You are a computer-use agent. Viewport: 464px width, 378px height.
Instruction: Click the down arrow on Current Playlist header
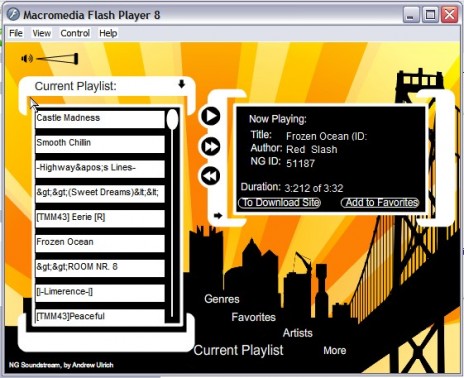[181, 84]
